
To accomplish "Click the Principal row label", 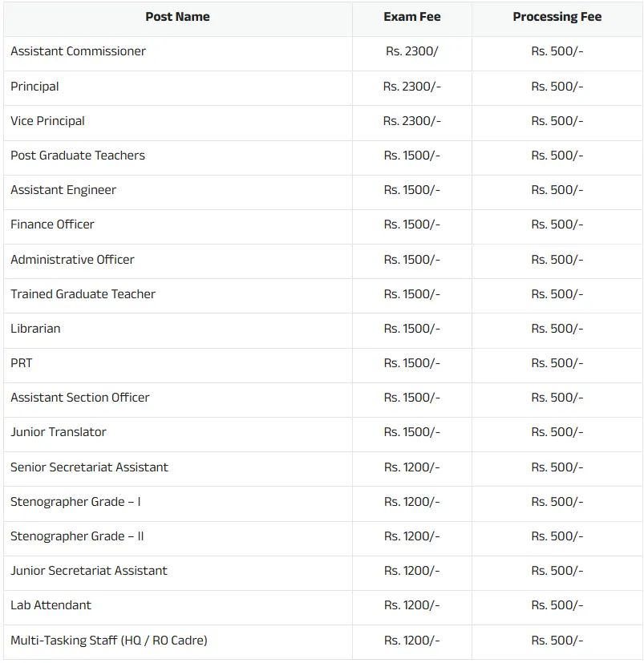I will click(x=34, y=87).
